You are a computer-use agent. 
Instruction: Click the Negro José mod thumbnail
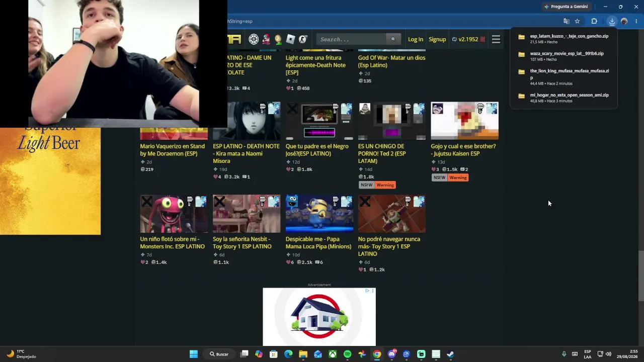coord(319,121)
